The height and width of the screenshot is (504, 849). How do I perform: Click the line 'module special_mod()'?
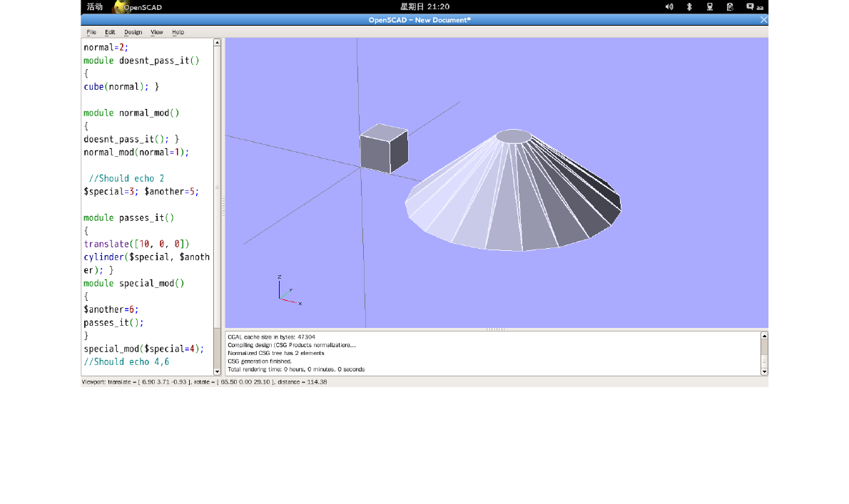(133, 283)
